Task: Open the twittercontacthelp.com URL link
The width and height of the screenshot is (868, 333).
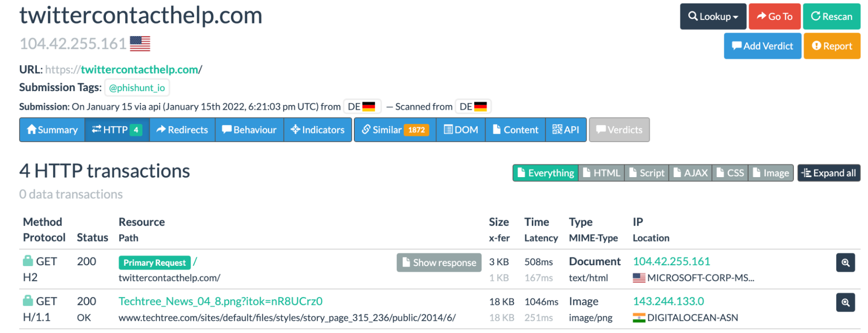Action: [x=139, y=69]
